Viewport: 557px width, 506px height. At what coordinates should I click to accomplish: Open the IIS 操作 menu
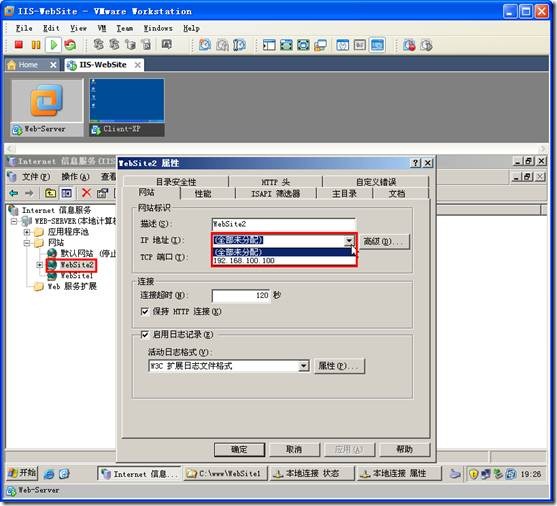(75, 177)
